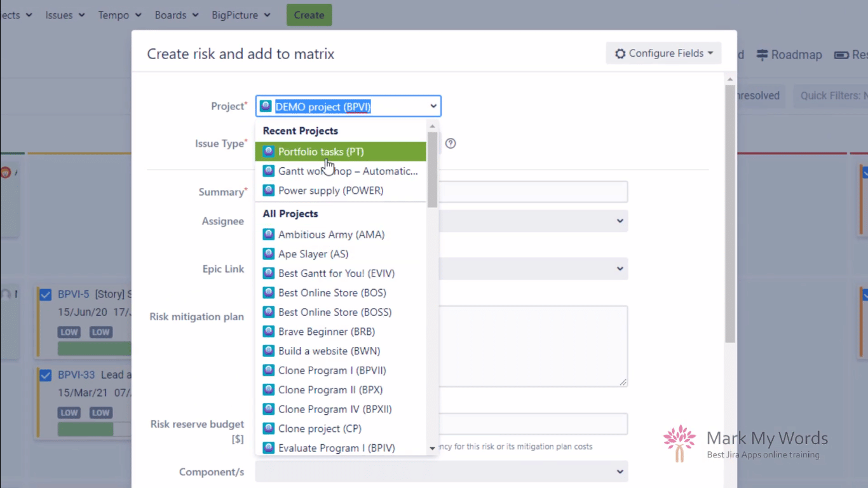Select Best Online Store (BOSS) project
Screen dimensions: 868x488
tap(341, 312)
